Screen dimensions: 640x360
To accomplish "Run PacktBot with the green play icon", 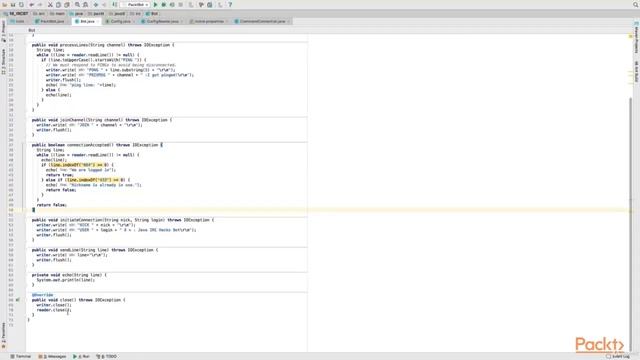I will point(155,4).
